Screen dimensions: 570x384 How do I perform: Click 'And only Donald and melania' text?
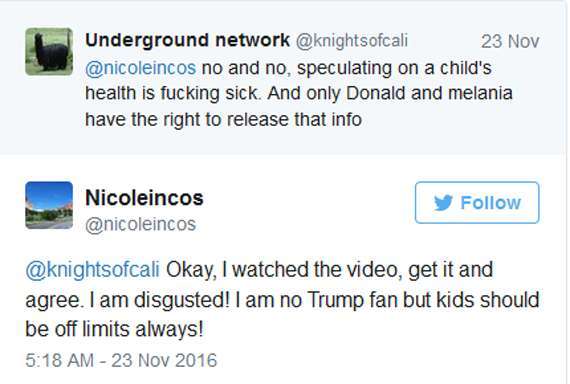(x=390, y=93)
